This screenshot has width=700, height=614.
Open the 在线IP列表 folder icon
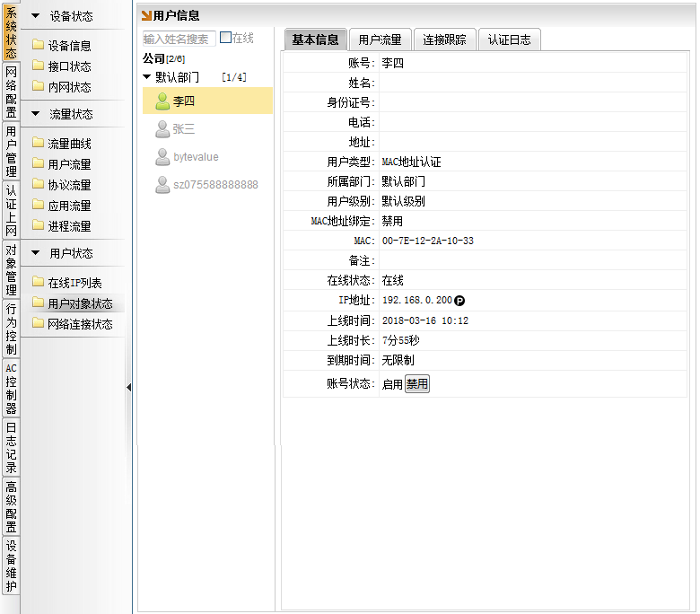(x=38, y=283)
